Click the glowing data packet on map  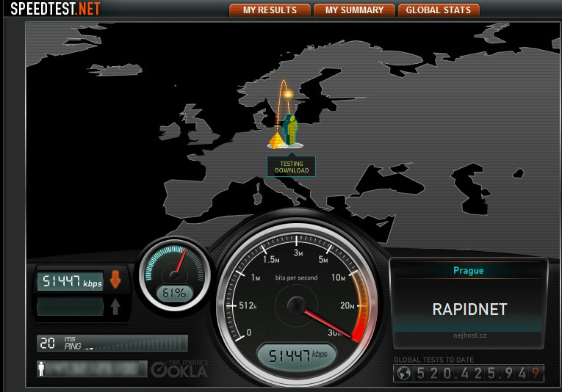287,94
